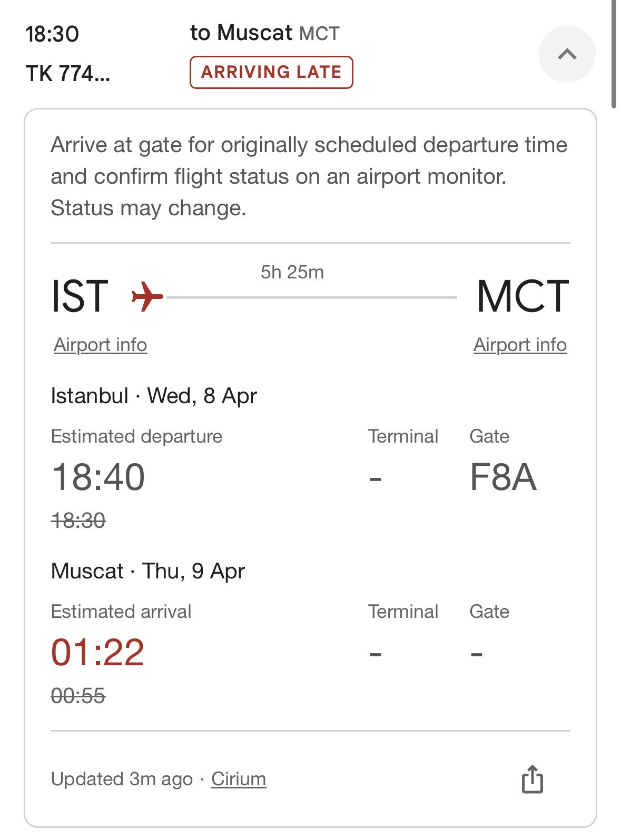Click the "Muscat · Thu, 9 Apr" heading
The width and height of the screenshot is (621, 840).
point(148,571)
